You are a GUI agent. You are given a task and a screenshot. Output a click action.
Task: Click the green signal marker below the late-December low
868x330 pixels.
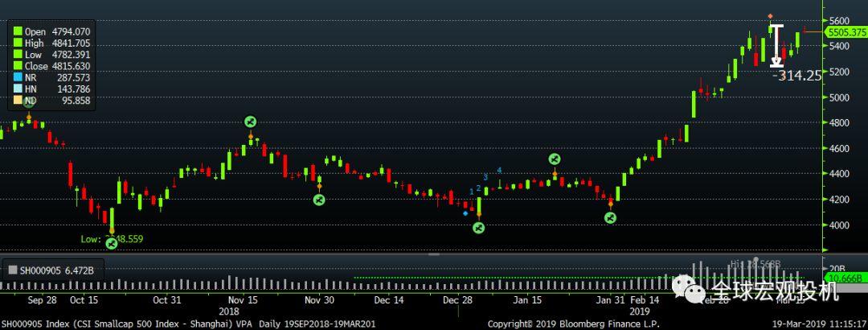pyautogui.click(x=478, y=228)
